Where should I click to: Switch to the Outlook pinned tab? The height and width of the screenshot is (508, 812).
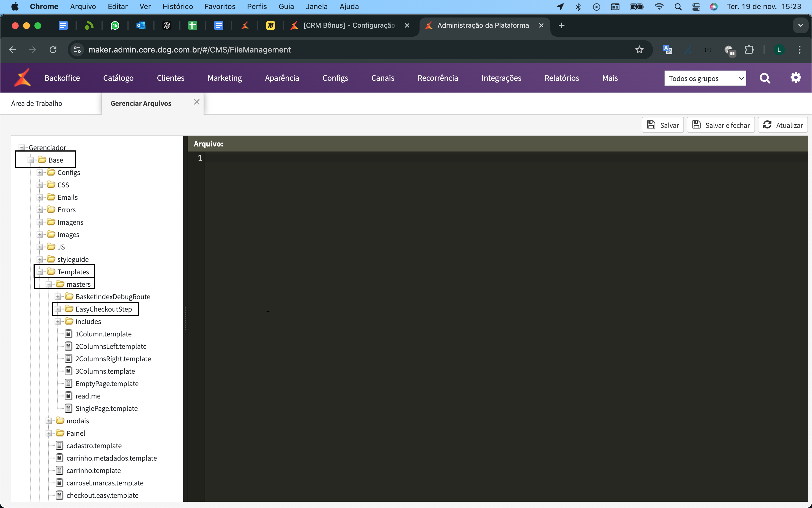(141, 25)
